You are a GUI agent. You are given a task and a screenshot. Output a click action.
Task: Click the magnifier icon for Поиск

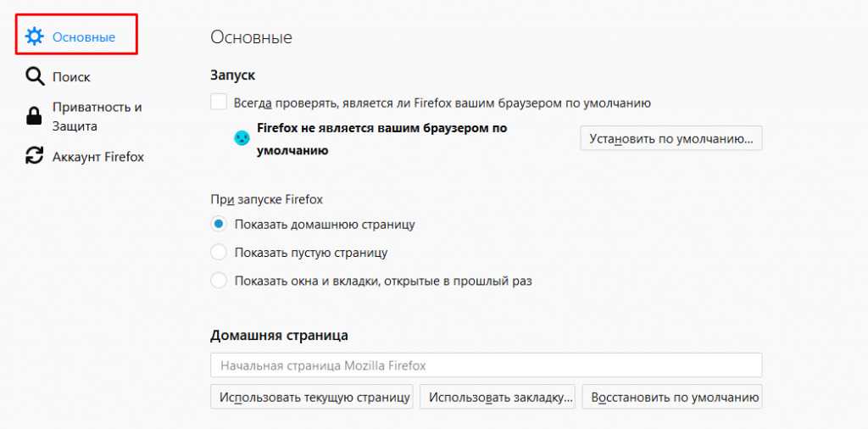tap(35, 77)
